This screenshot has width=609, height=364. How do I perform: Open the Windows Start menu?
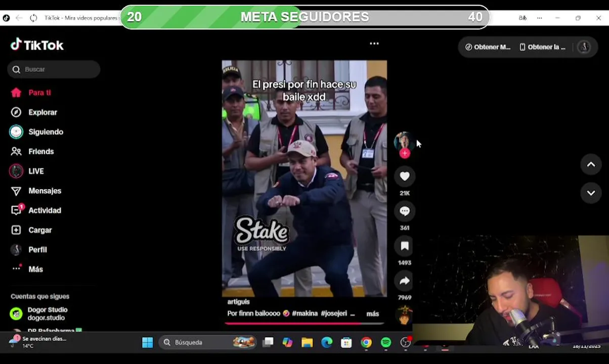tap(147, 343)
